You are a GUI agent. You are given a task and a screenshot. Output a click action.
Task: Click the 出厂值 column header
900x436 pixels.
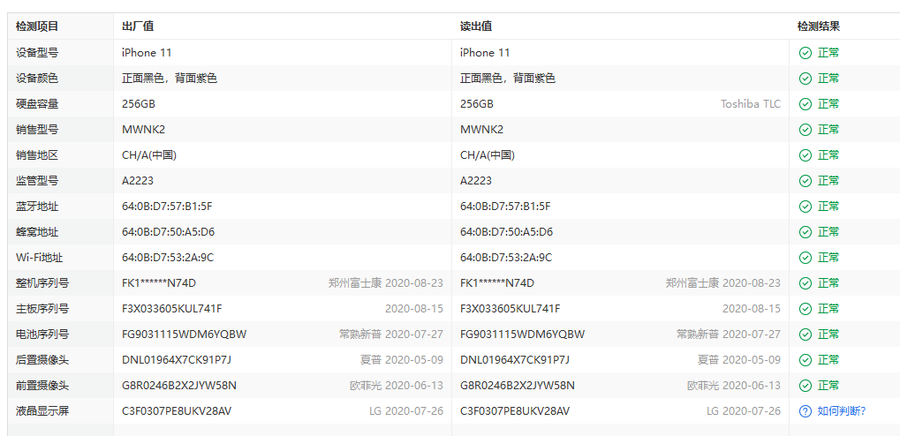[138, 26]
